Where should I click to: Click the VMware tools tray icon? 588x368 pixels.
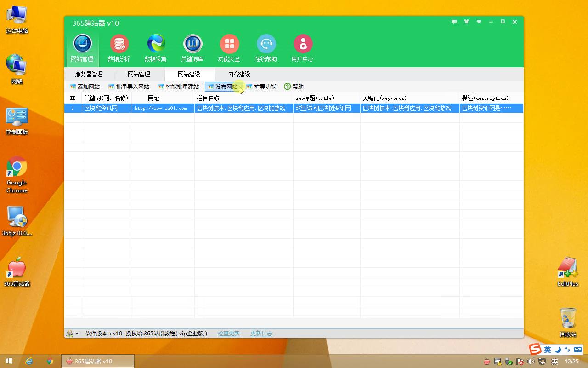(x=498, y=362)
